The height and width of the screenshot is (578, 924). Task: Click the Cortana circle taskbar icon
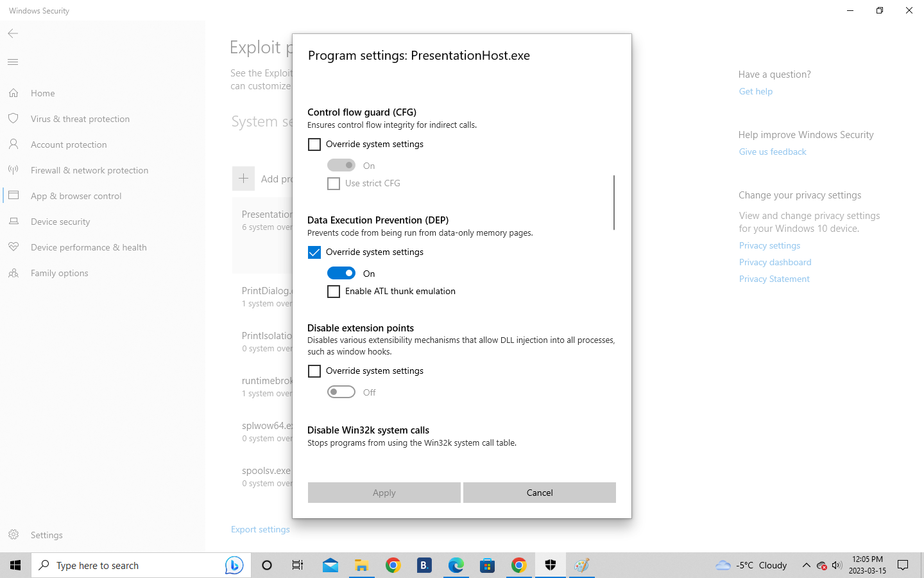pyautogui.click(x=267, y=565)
